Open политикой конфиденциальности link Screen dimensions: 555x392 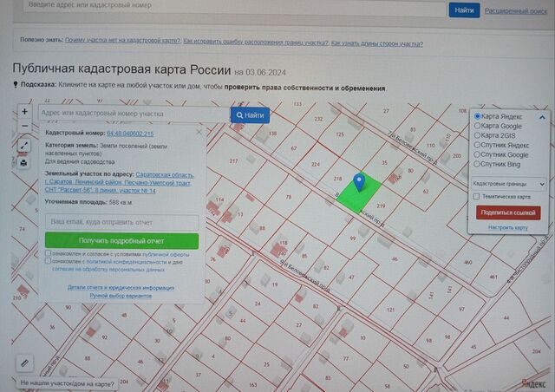[127, 262]
